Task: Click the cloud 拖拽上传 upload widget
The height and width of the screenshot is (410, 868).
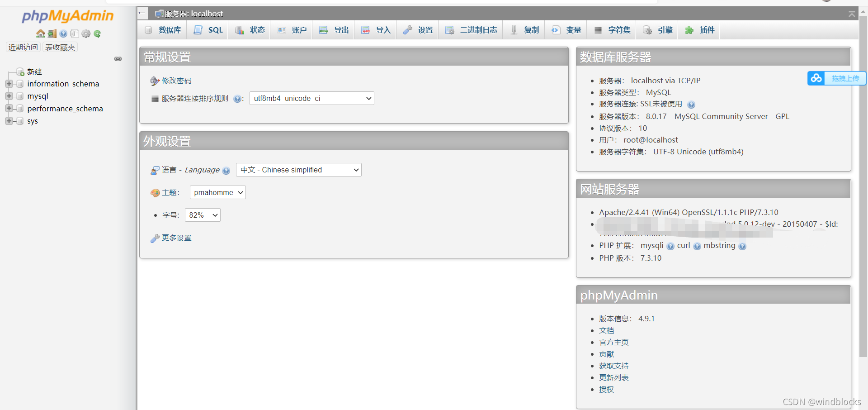Action: coord(837,78)
